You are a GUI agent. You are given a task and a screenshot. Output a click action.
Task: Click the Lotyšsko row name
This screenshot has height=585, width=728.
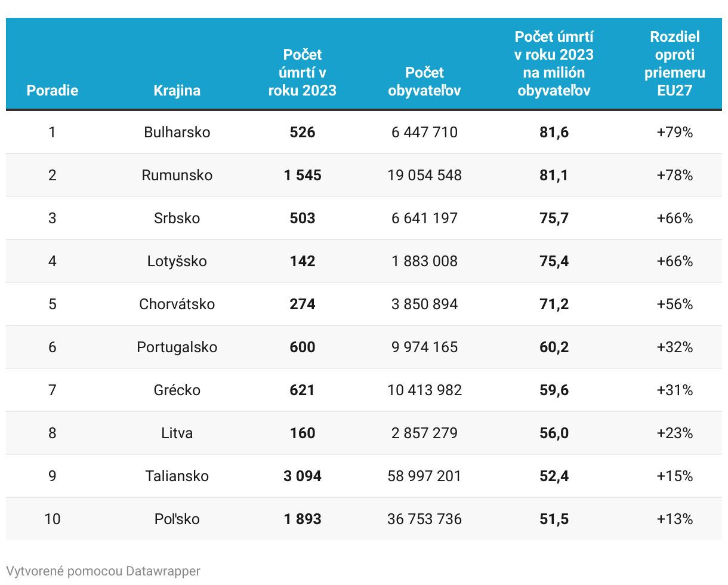coord(177,261)
